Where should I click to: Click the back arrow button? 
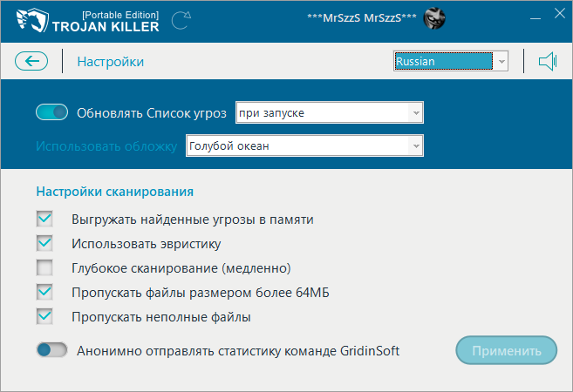[31, 61]
